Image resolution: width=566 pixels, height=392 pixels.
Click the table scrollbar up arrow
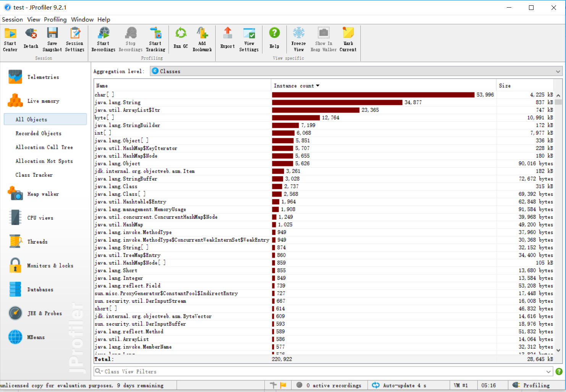pyautogui.click(x=558, y=95)
